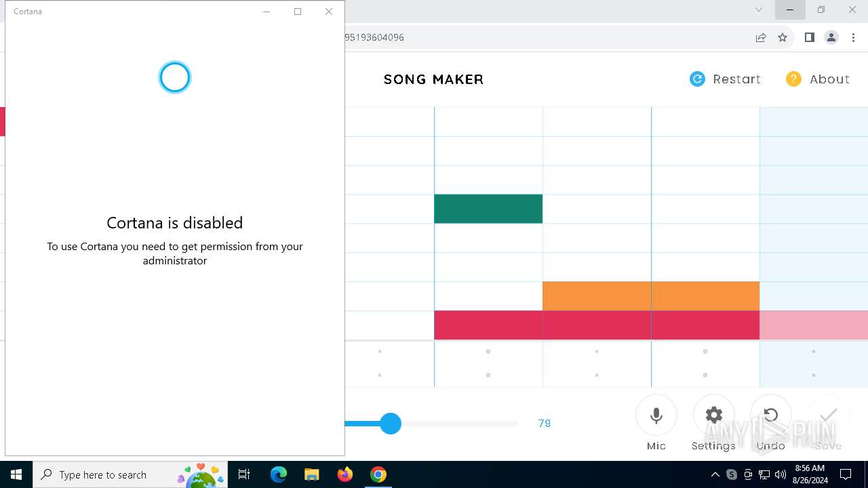This screenshot has width=868, height=488.
Task: Click the SONG MAKER title text
Action: (434, 79)
